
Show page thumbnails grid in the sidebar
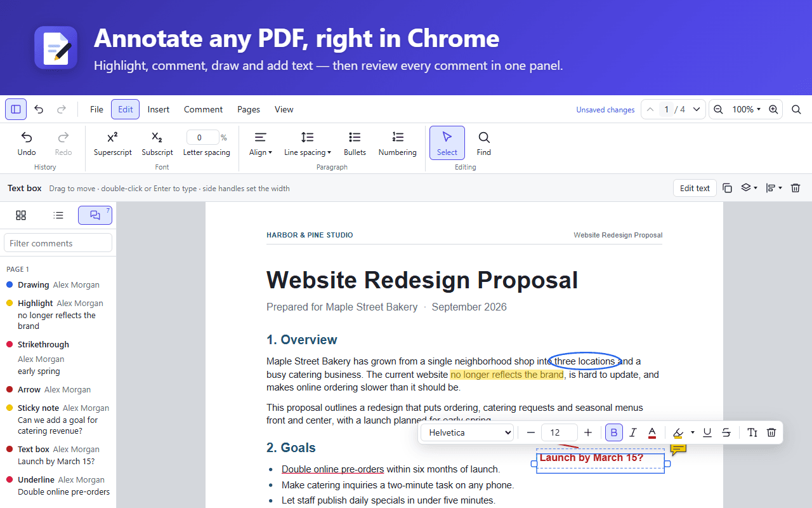[x=21, y=215]
